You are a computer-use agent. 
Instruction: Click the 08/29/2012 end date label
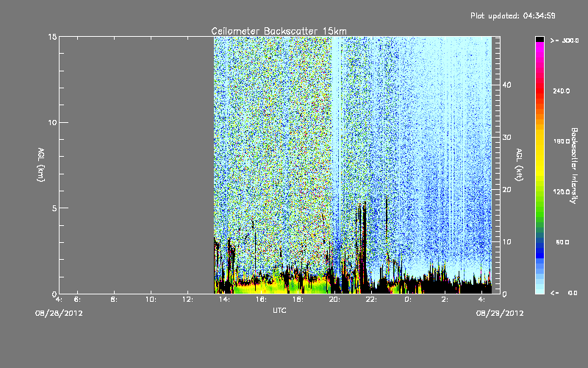point(500,314)
